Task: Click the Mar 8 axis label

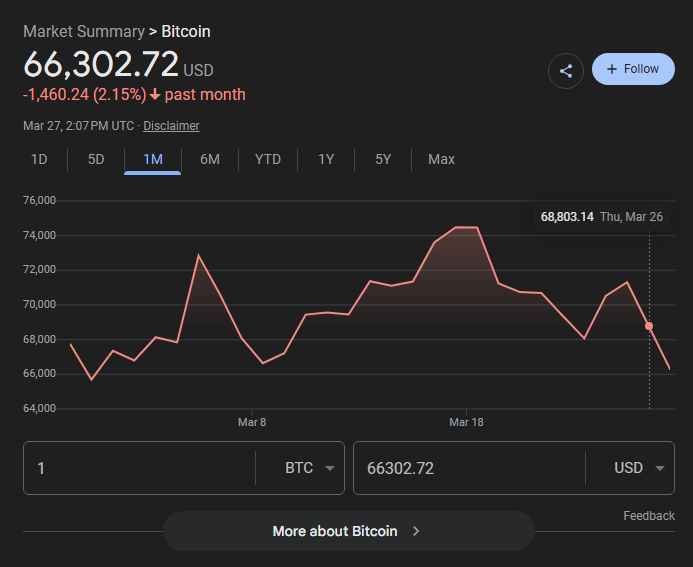Action: click(252, 422)
